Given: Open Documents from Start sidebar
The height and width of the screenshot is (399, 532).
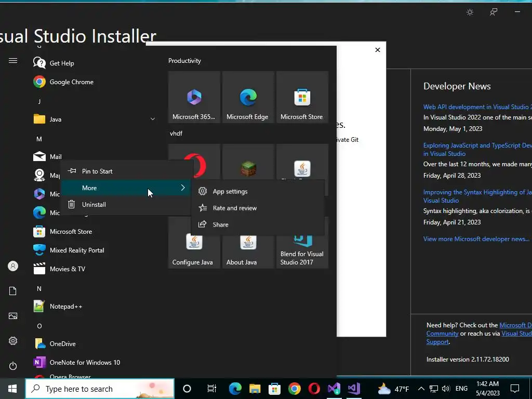Looking at the screenshot, I should click(13, 291).
